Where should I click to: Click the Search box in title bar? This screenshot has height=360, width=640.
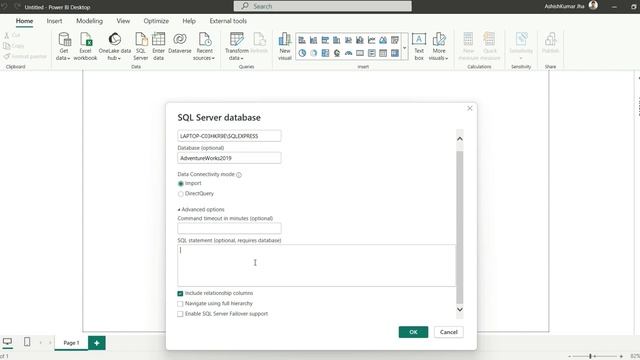click(x=322, y=6)
